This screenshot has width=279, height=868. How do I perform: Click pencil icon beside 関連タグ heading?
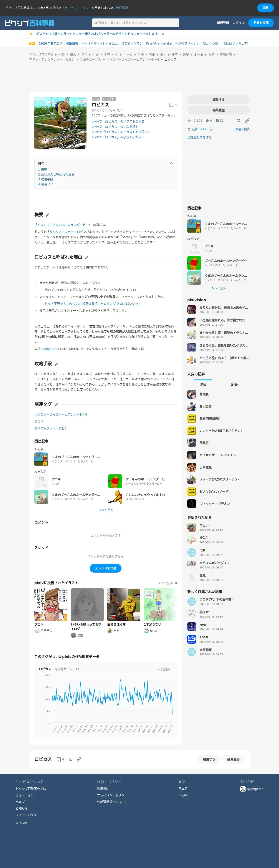coord(56,405)
